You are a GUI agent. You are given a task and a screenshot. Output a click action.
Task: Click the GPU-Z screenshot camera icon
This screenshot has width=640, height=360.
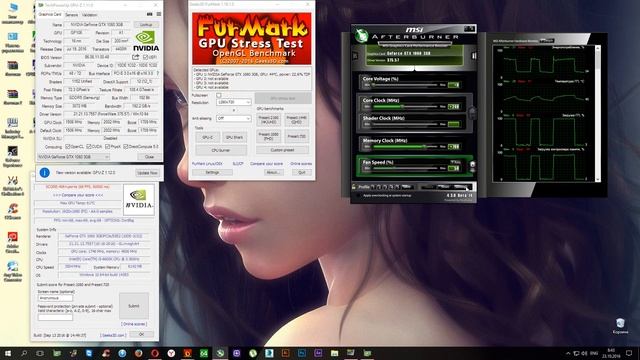149,14
